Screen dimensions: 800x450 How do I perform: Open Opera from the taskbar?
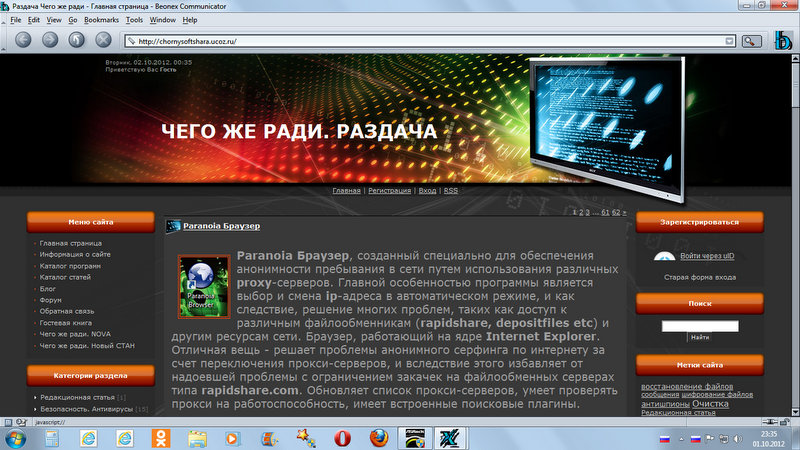[342, 438]
